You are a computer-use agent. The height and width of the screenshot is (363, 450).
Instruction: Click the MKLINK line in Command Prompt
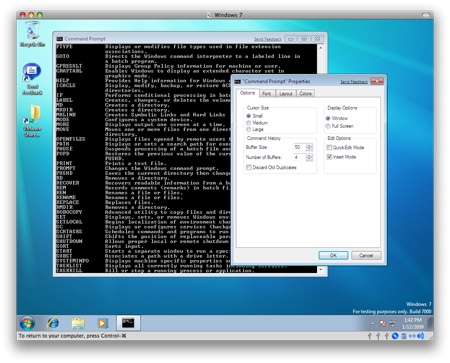point(141,115)
